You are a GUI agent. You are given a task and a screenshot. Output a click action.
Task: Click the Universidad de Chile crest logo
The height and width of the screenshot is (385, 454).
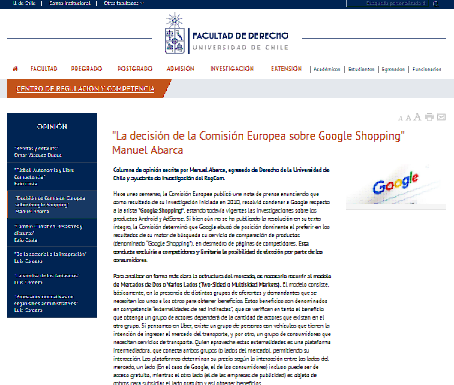175,33
